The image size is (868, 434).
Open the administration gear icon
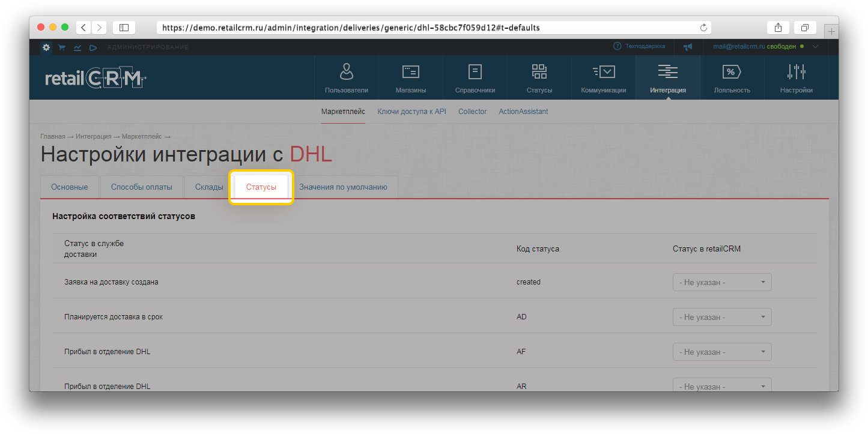pyautogui.click(x=47, y=47)
